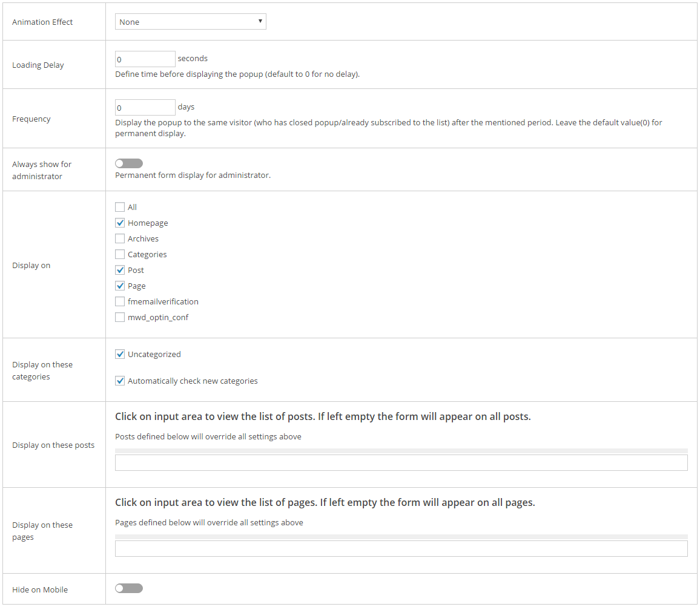Click the Loading Delay seconds field

145,59
